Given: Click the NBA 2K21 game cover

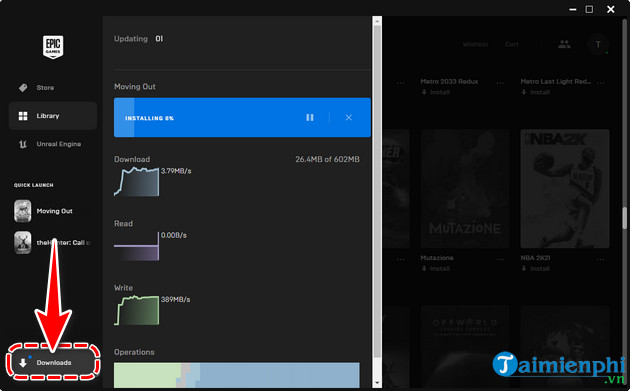Looking at the screenshot, I should click(x=565, y=188).
